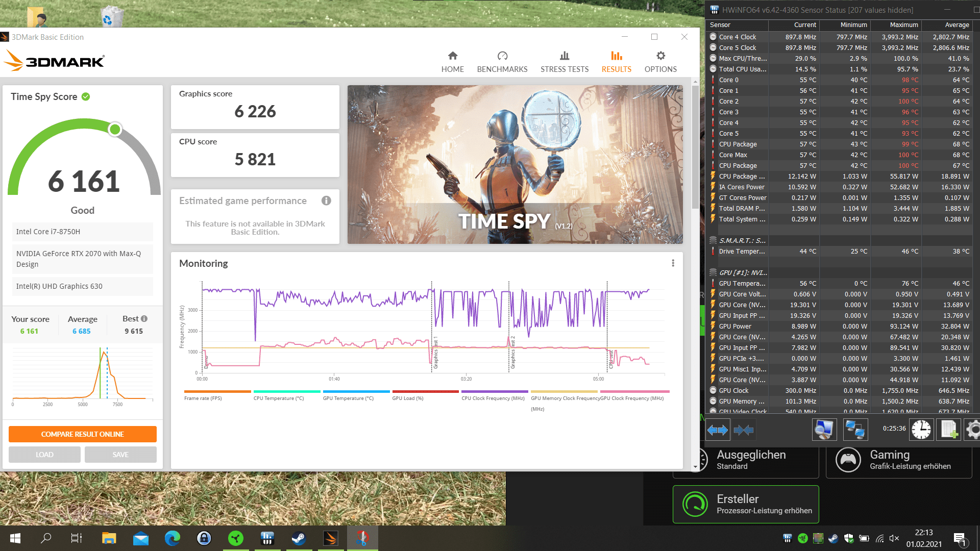Open the Wi-Fi network tray icon
This screenshot has width=980, height=551.
(879, 538)
